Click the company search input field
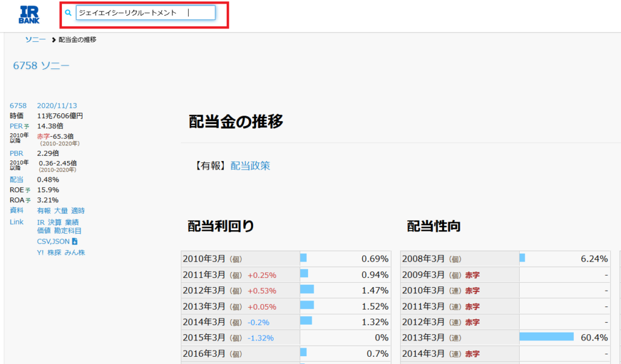The height and width of the screenshot is (364, 621). tap(146, 13)
